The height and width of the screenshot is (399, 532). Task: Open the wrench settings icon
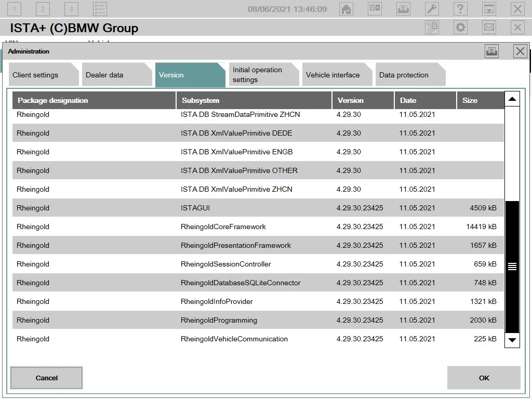pyautogui.click(x=432, y=9)
